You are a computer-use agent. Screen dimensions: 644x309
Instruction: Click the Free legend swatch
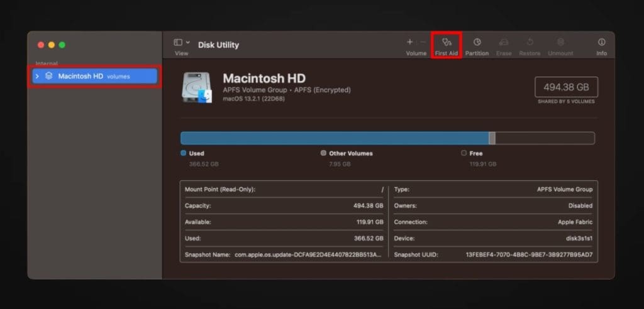464,153
